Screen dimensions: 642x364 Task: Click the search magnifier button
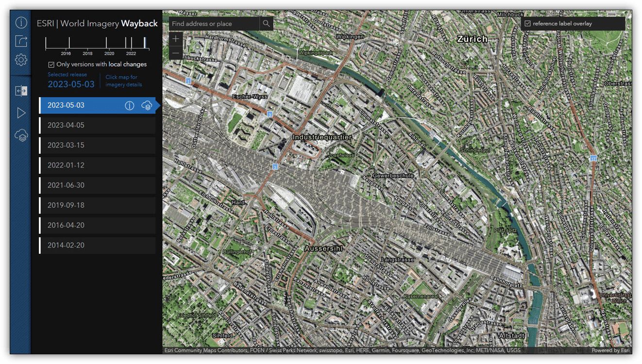[x=266, y=23]
